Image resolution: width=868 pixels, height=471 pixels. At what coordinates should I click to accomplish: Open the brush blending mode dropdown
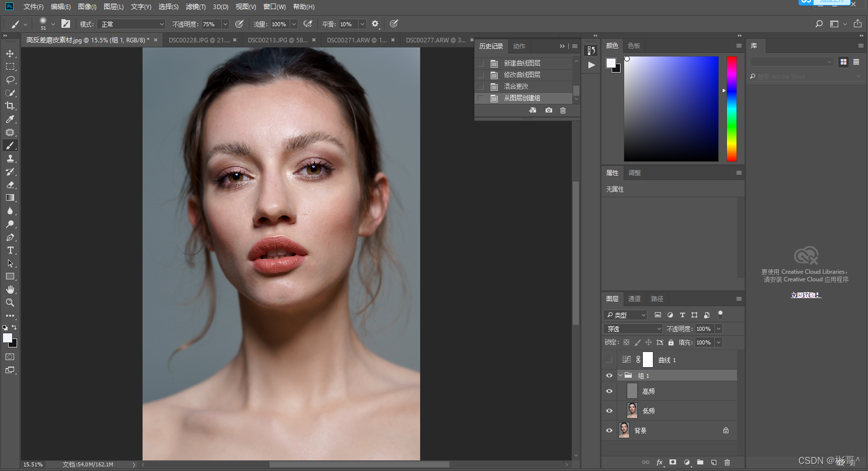tap(132, 24)
